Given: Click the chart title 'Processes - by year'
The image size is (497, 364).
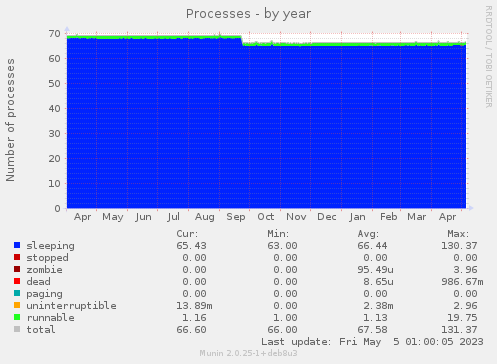Looking at the screenshot, I should 248,14.
